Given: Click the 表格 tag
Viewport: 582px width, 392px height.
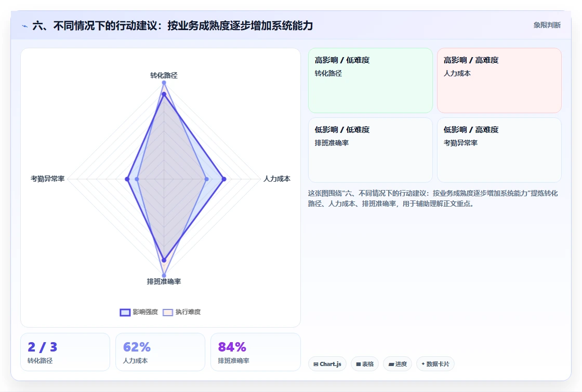Looking at the screenshot, I should (x=364, y=364).
